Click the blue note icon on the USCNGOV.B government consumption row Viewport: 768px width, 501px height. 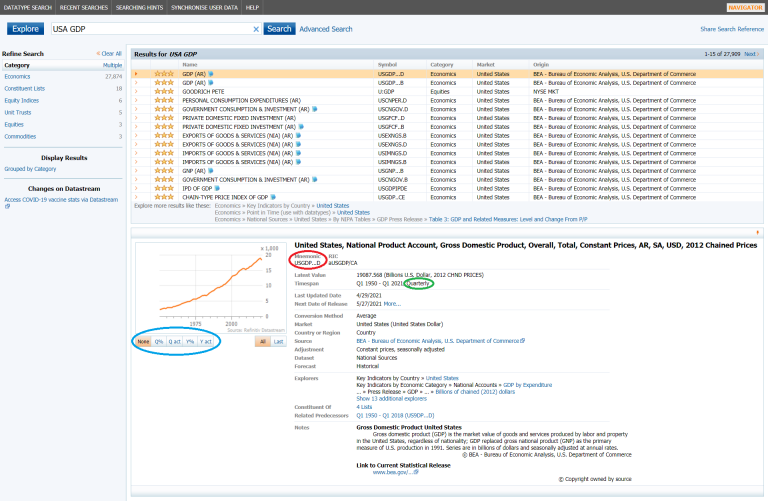pyautogui.click(x=314, y=180)
